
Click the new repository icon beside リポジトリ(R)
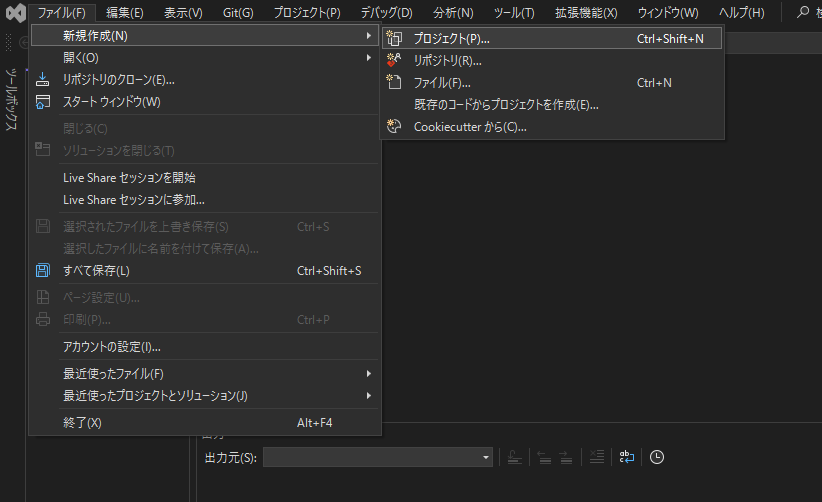(x=394, y=60)
